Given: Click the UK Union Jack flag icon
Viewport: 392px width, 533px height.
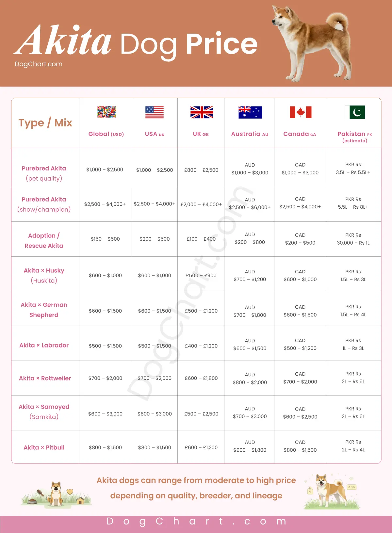Looking at the screenshot, I should (x=202, y=112).
